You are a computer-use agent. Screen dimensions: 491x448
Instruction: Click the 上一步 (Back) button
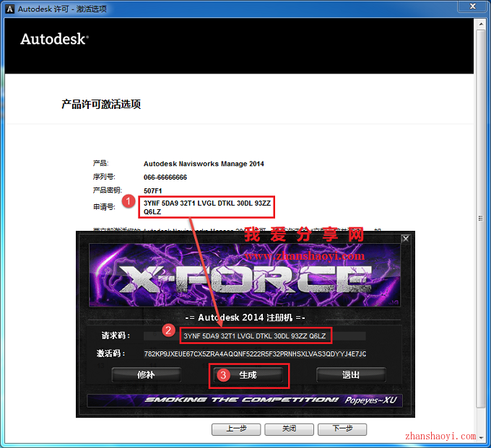236,429
